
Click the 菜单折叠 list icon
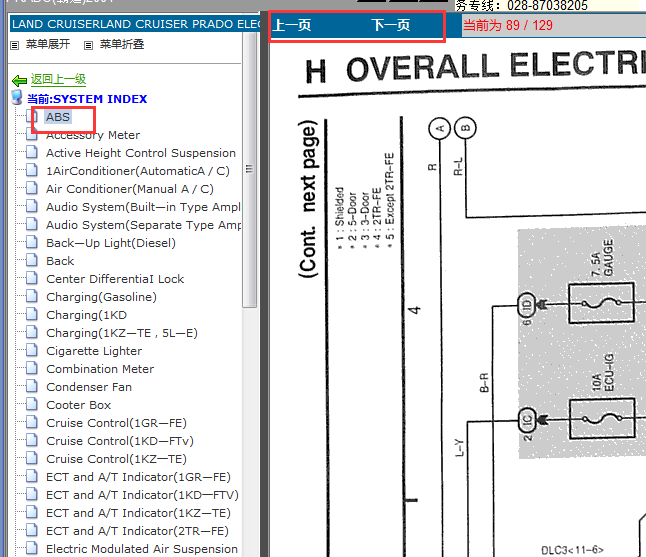point(88,45)
